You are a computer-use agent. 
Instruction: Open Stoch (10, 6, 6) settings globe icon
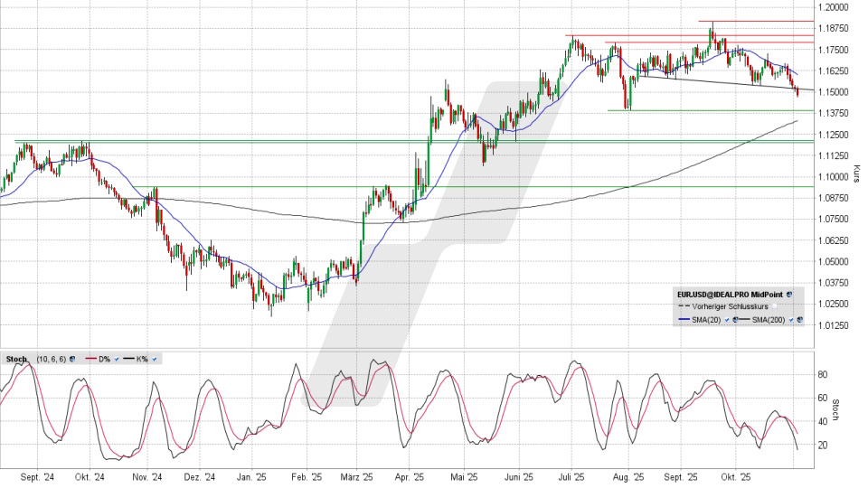click(71, 360)
